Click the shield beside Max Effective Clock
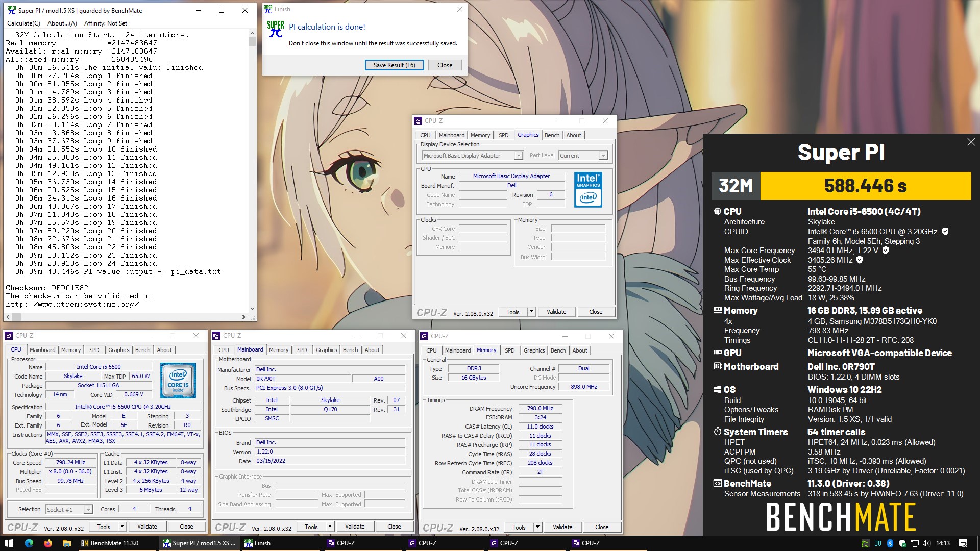Screen dimensions: 980x551 860,260
